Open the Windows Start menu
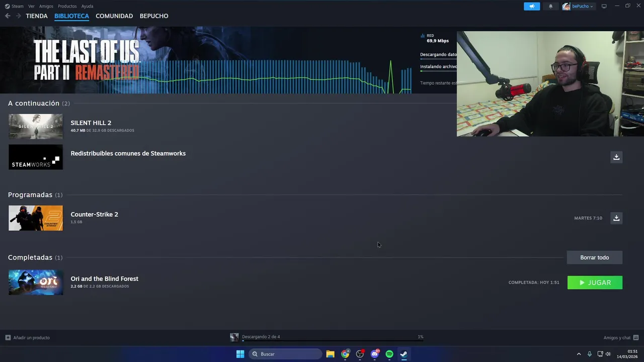Viewport: 644px width, 362px height. pyautogui.click(x=240, y=354)
